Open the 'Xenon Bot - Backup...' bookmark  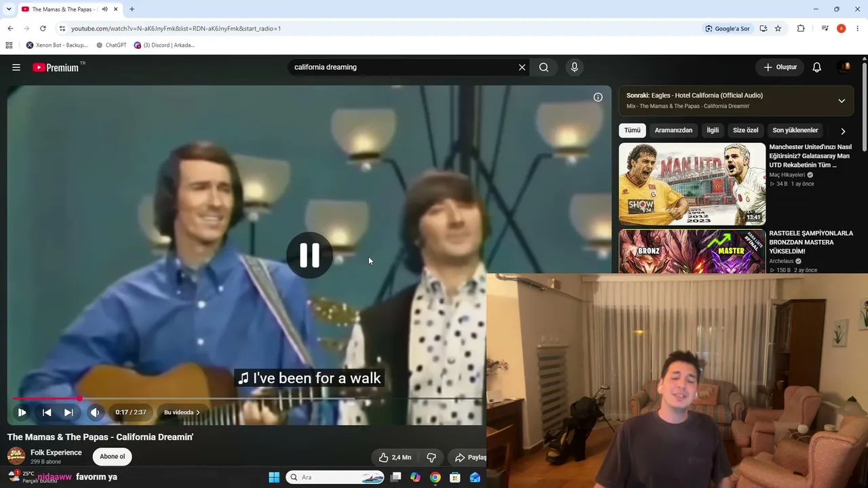pyautogui.click(x=57, y=45)
